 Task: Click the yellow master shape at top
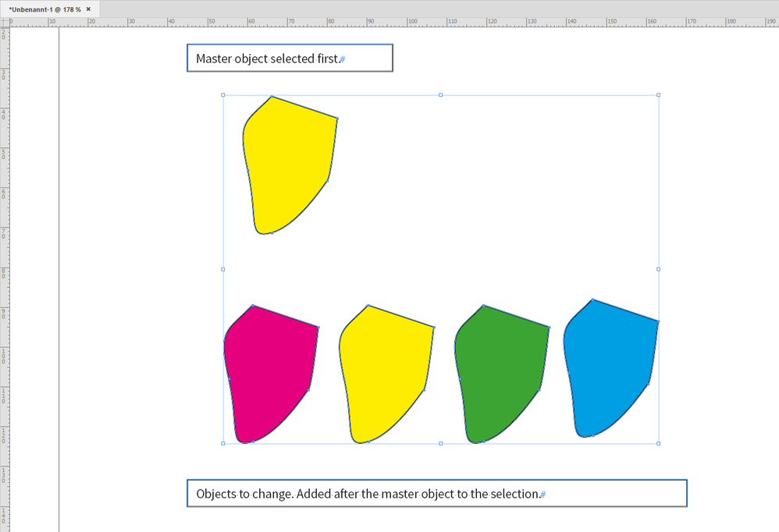(290, 165)
